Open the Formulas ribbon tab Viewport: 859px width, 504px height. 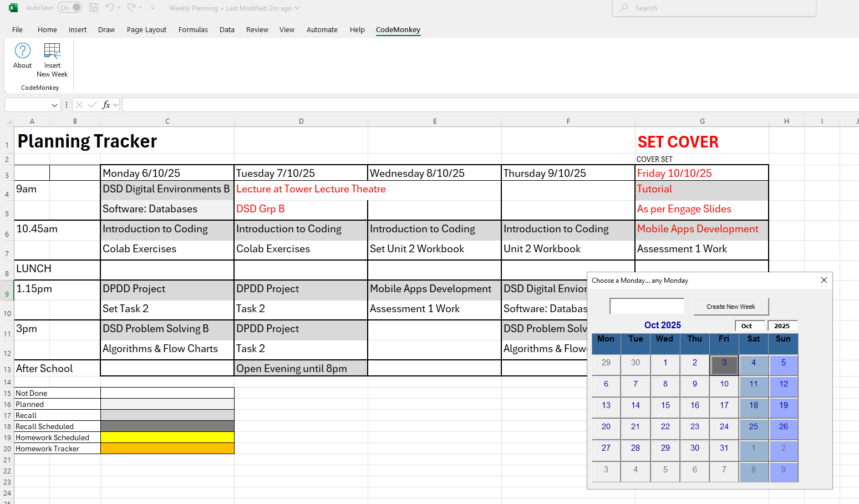pos(193,30)
